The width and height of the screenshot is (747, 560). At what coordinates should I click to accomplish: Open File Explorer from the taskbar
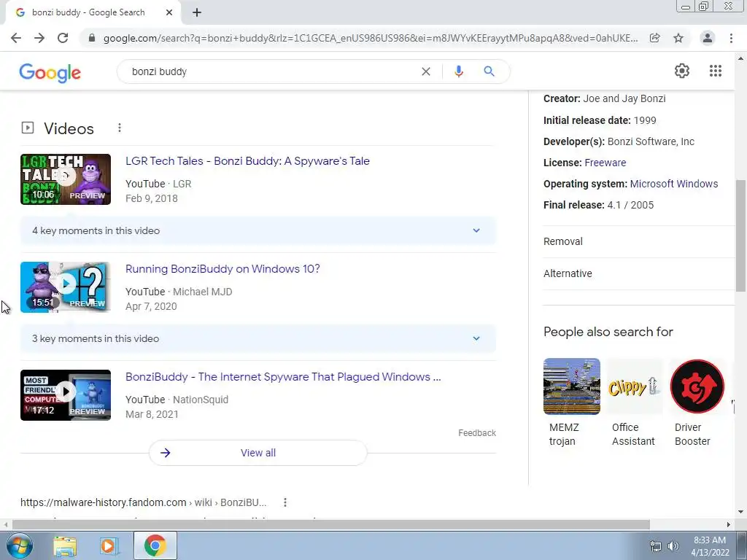click(x=65, y=545)
